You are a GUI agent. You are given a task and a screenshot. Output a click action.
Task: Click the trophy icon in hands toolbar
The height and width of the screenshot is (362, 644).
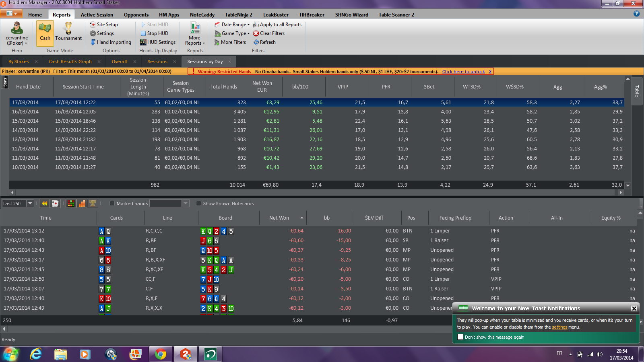[x=93, y=204]
